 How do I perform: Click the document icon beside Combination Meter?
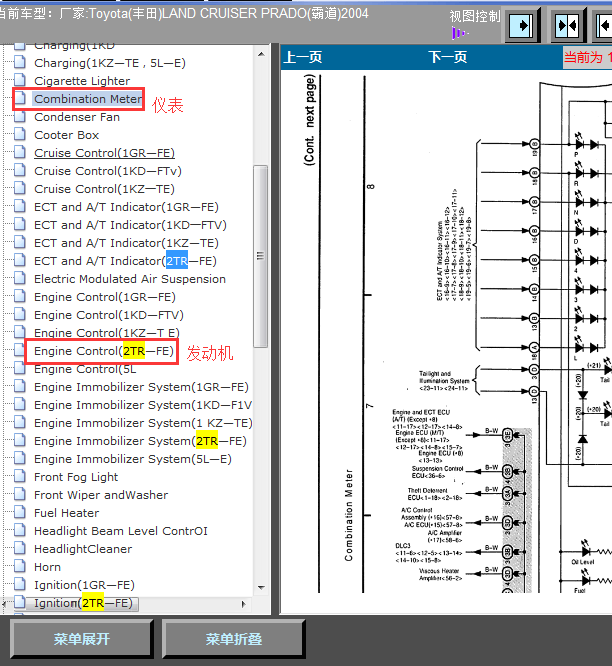(20, 98)
